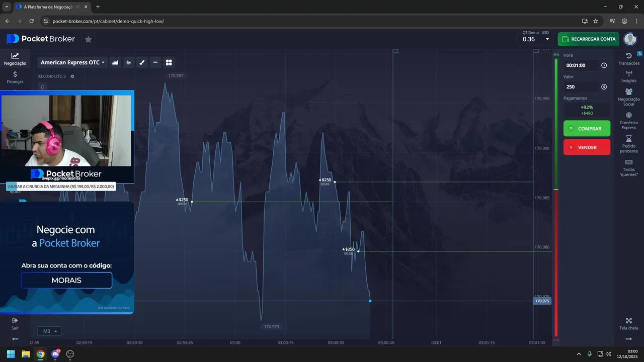This screenshot has width=644, height=362.
Task: Click the Pocket Broker logo
Action: tap(41, 39)
